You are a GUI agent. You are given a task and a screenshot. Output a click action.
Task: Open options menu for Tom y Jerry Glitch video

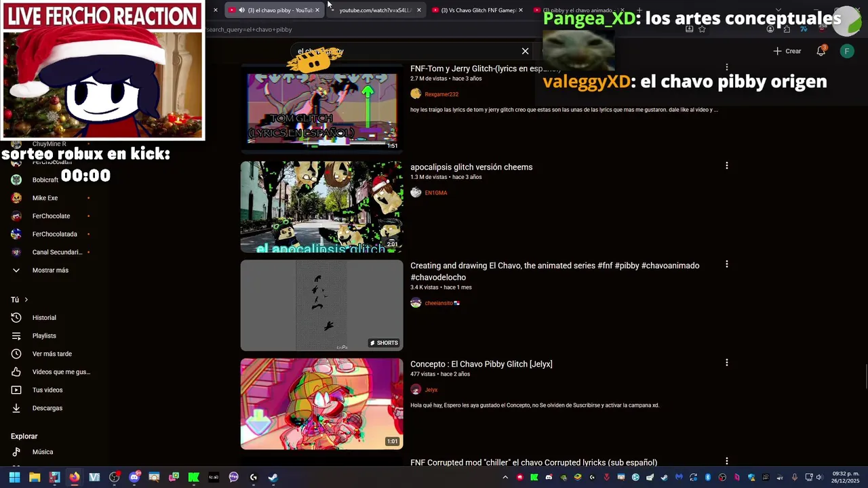tap(726, 67)
